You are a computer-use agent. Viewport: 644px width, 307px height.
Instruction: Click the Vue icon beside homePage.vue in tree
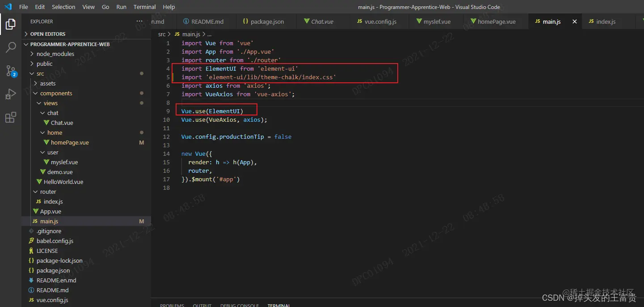[46, 142]
